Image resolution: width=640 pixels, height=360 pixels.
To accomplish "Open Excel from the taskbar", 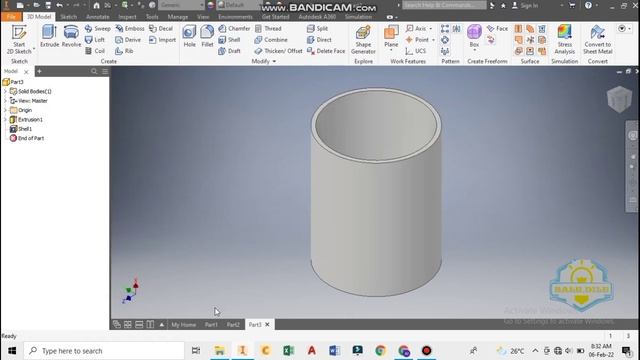I will coord(289,351).
